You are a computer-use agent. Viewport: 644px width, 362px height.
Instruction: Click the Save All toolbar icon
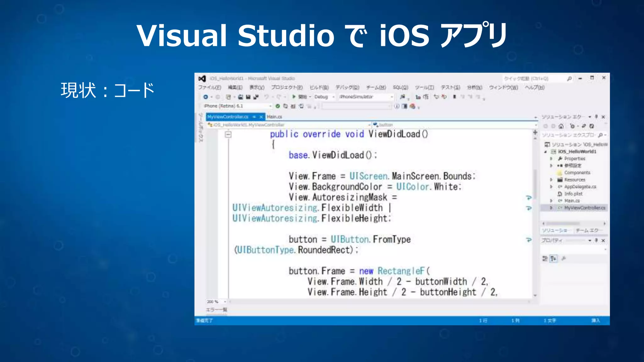click(256, 97)
